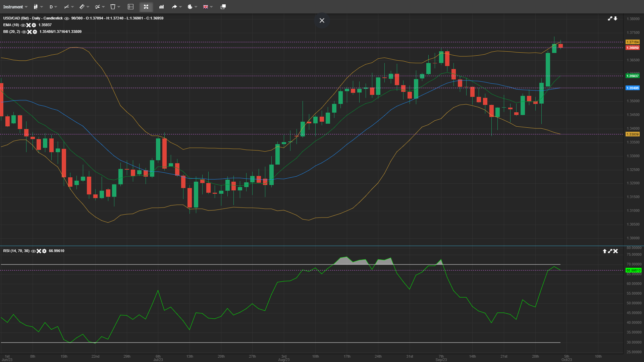644x362 pixels.
Task: Click the Oct/23 label on time axis
Action: [x=567, y=360]
